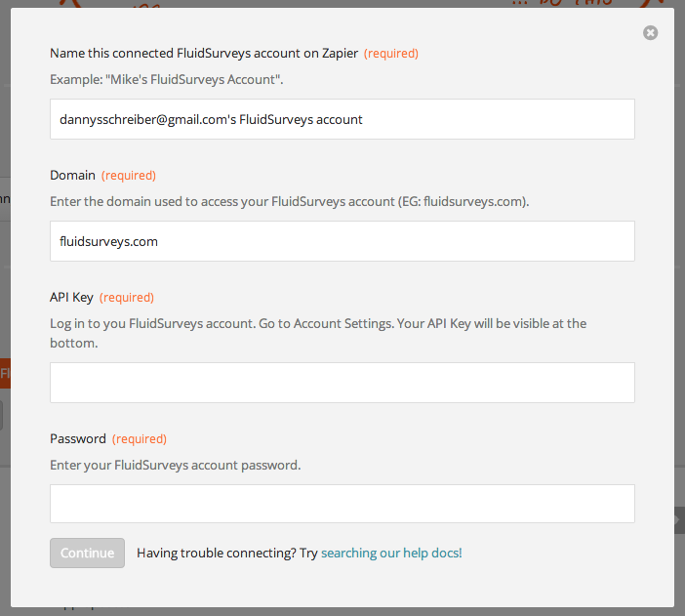Image resolution: width=685 pixels, height=616 pixels.
Task: Select the Password input field
Action: (342, 504)
